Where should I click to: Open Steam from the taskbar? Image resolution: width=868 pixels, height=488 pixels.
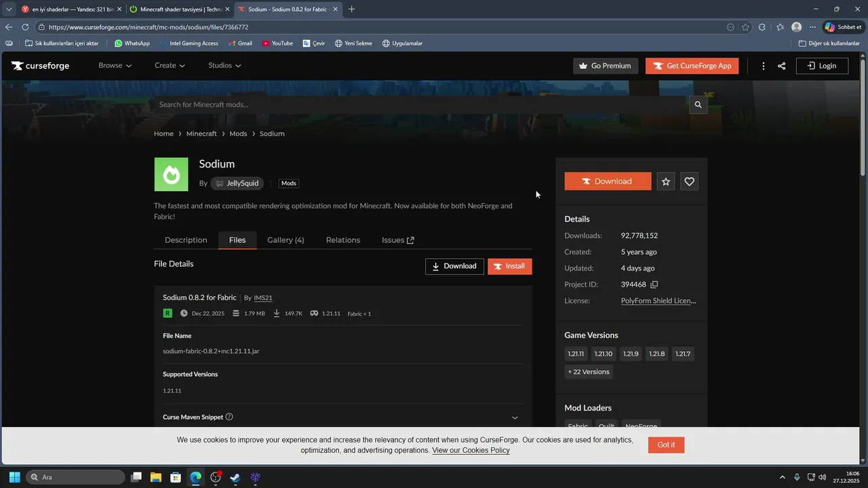click(x=235, y=477)
